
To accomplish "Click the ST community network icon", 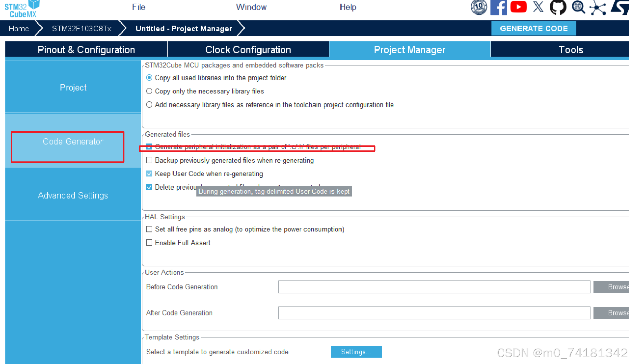I will [x=598, y=8].
